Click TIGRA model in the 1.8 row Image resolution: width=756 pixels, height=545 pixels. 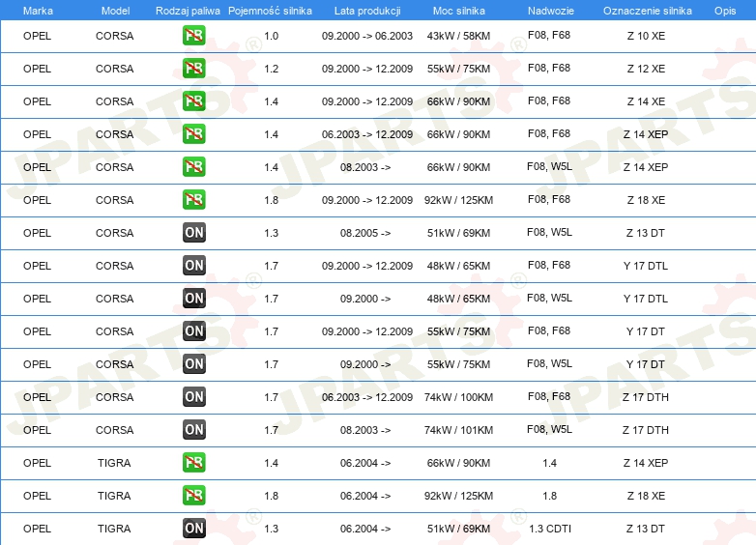coord(114,496)
